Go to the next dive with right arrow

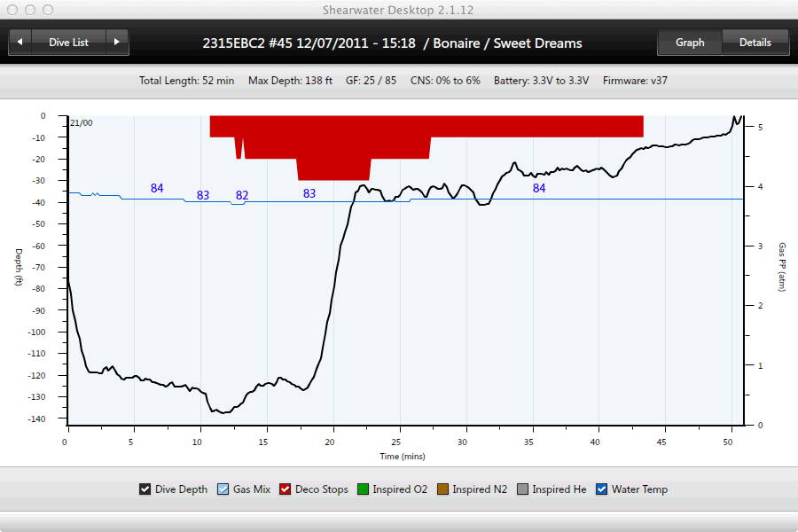[x=117, y=42]
